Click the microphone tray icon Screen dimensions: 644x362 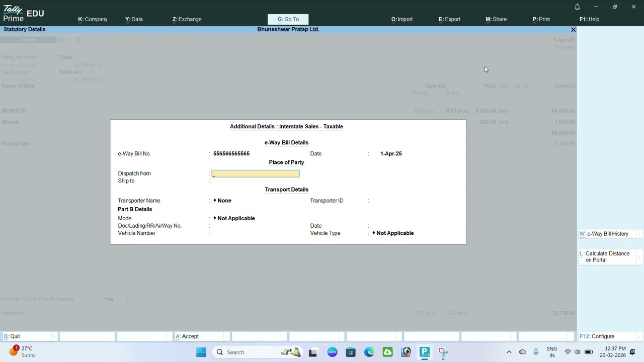(536, 352)
